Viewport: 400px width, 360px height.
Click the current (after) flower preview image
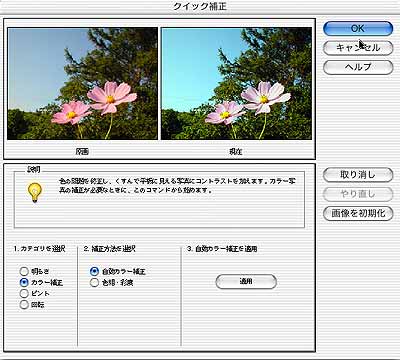236,84
